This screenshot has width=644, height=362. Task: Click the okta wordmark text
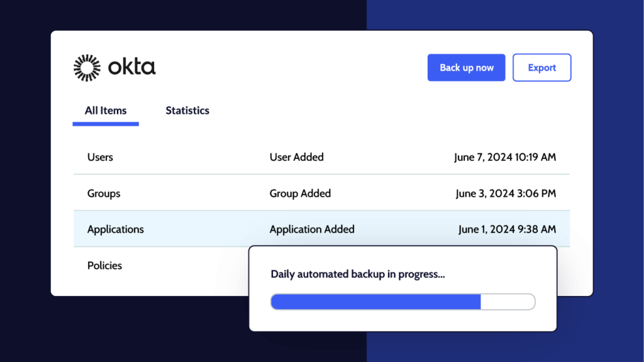(x=131, y=67)
